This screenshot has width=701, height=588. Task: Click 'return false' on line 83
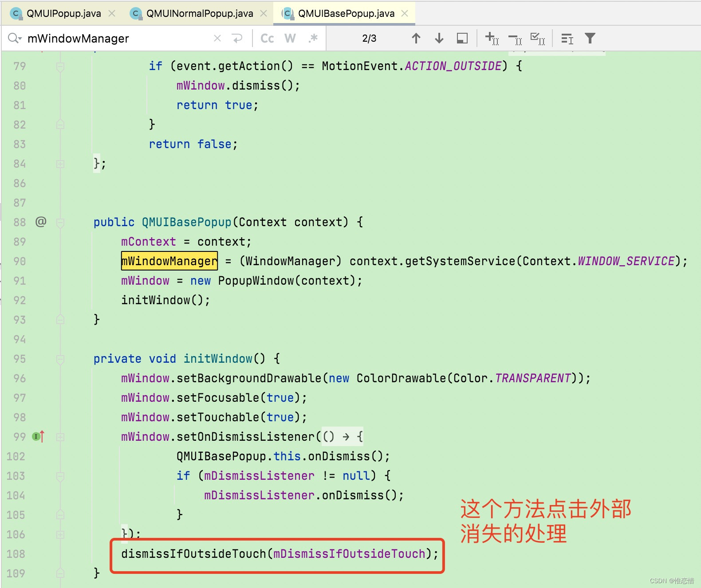pos(190,144)
